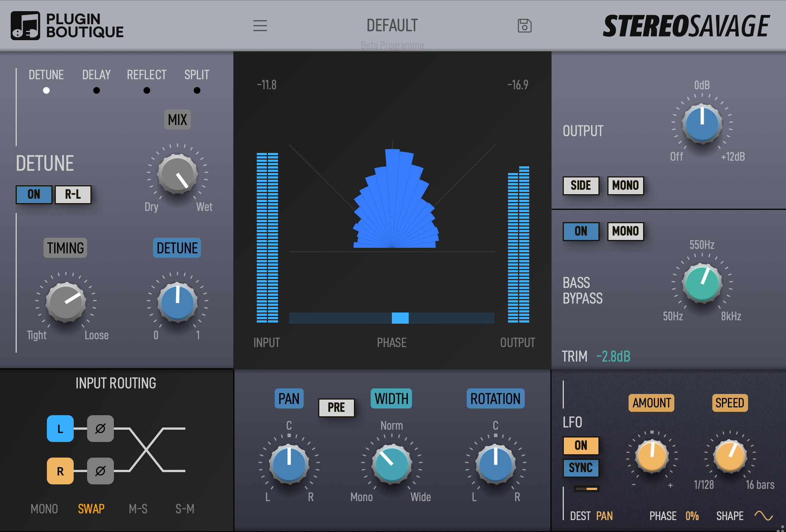Select the DELAY mode indicator dot
This screenshot has width=786, height=532.
(x=96, y=90)
